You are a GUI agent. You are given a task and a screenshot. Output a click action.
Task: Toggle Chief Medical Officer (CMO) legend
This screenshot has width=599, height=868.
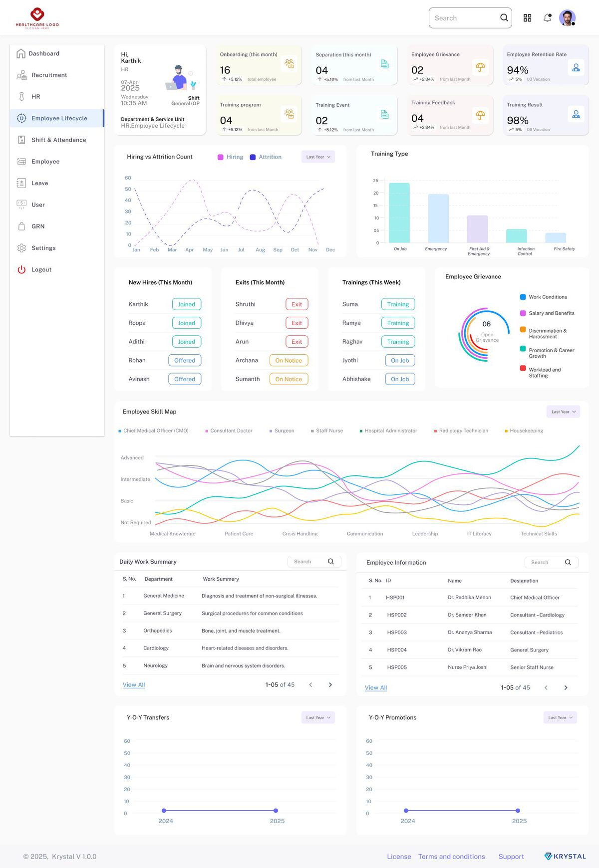pyautogui.click(x=153, y=431)
